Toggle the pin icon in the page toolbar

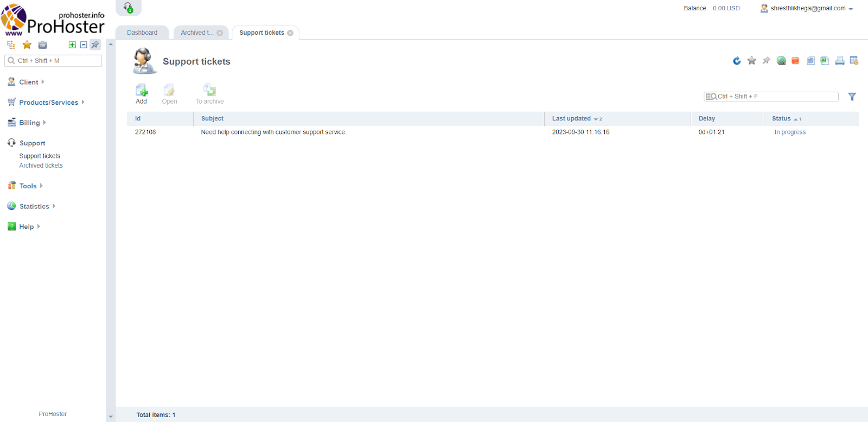click(766, 61)
